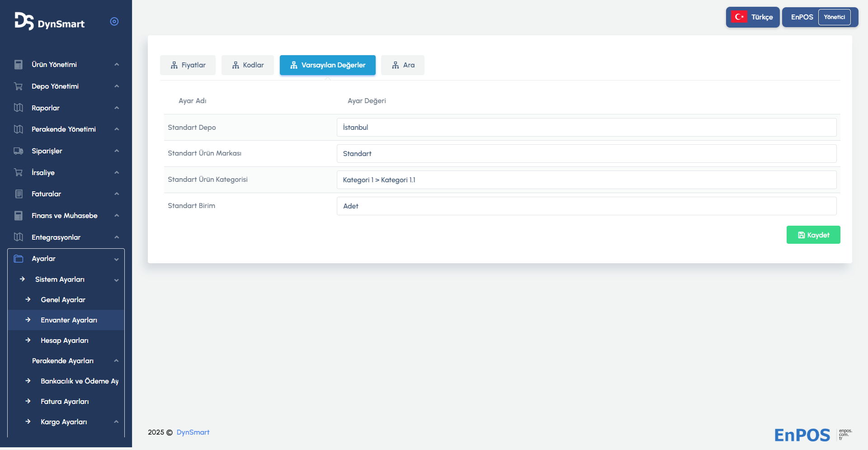This screenshot has width=868, height=450.
Task: Click the DynSmart logo icon
Action: pyautogui.click(x=24, y=21)
